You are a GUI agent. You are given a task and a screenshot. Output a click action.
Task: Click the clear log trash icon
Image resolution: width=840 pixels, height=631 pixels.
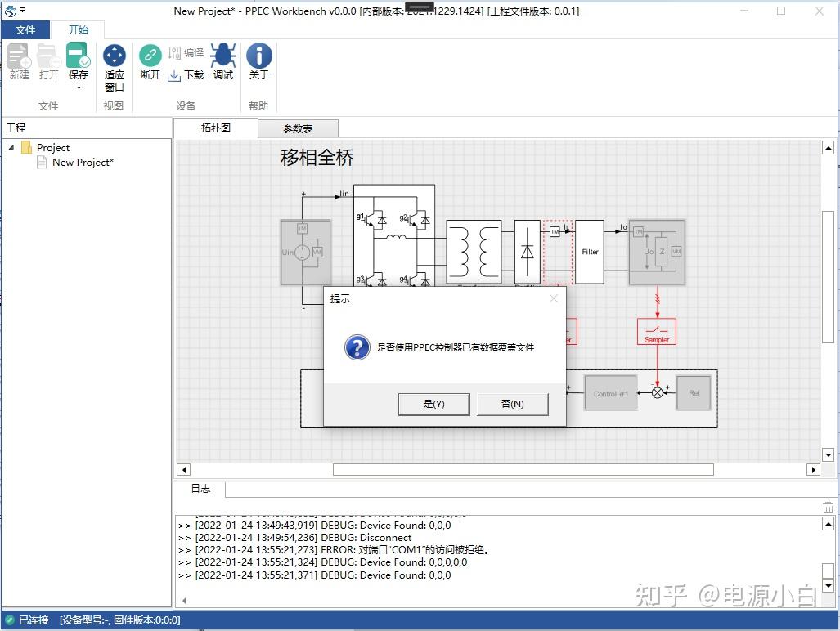coord(828,508)
